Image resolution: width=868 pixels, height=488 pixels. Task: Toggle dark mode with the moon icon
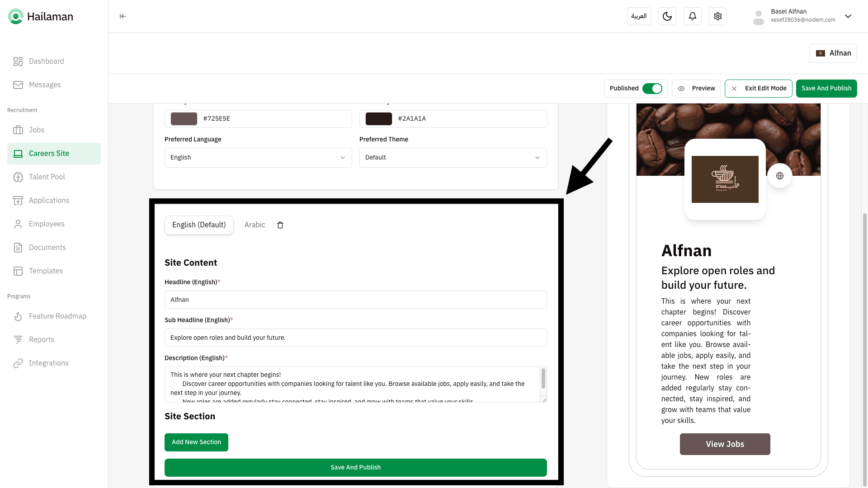[x=667, y=16]
